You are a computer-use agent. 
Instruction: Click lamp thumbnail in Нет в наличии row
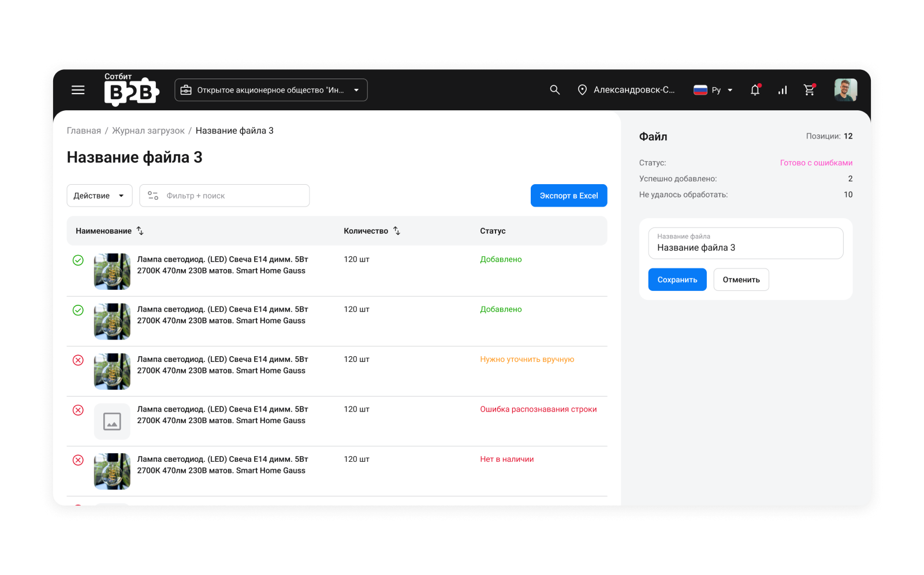coord(112,471)
